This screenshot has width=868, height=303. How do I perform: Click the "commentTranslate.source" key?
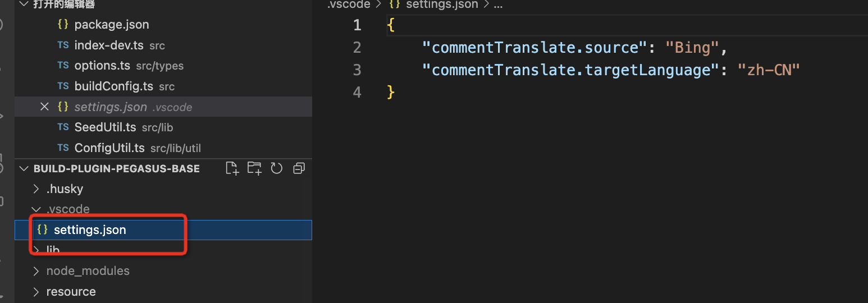(x=535, y=48)
